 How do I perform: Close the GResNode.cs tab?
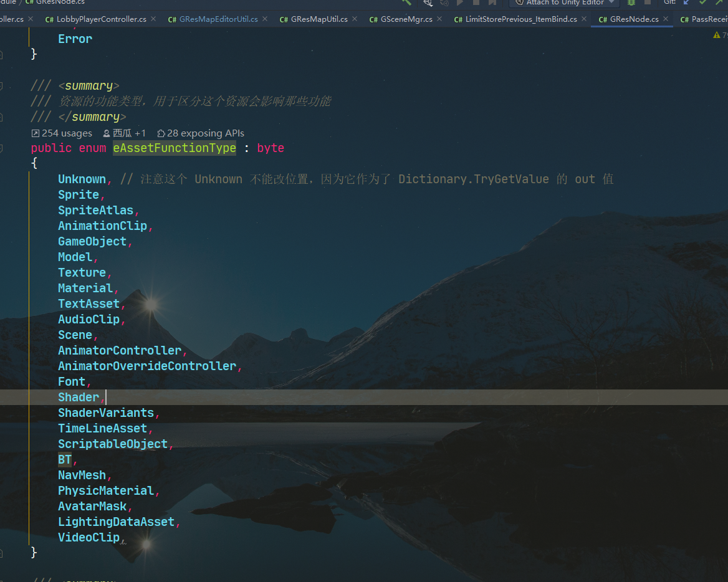(666, 19)
